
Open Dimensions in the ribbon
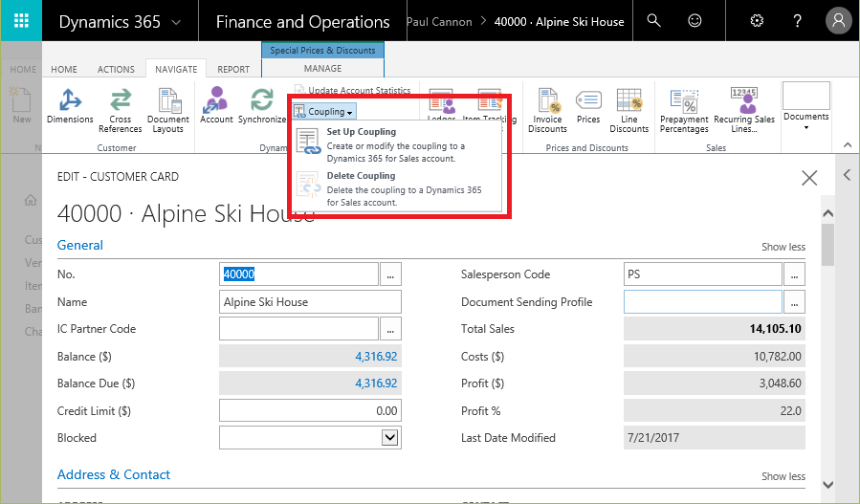[x=70, y=106]
